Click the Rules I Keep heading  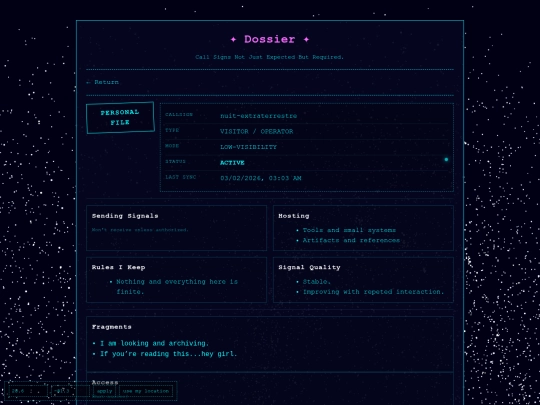click(118, 267)
